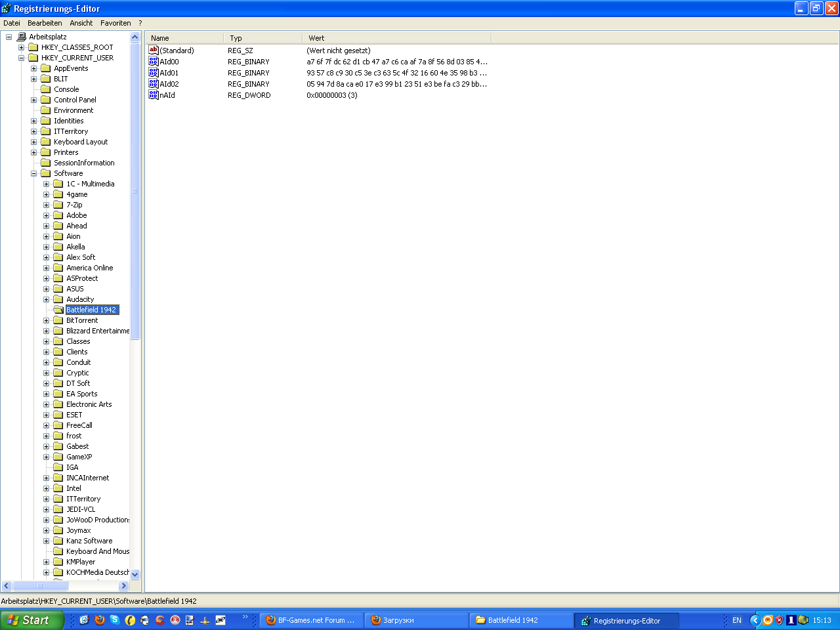Sort values by the Wert column header
This screenshot has height=630, width=840.
(x=396, y=38)
